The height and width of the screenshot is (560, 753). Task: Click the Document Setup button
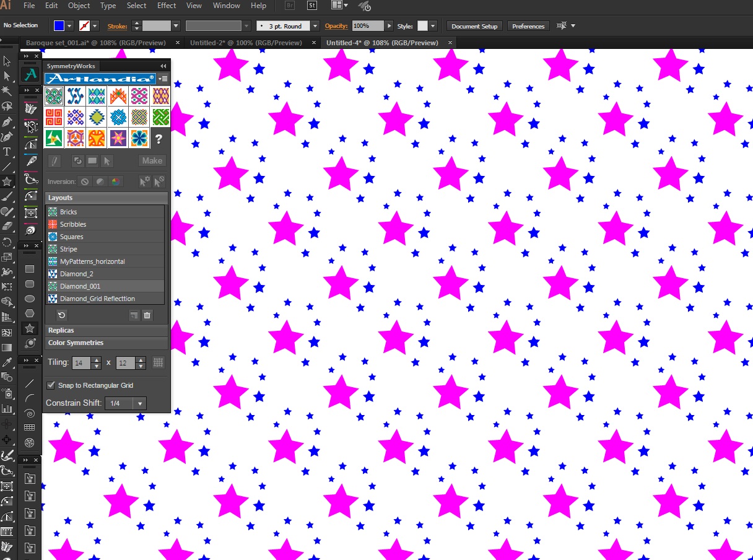click(474, 26)
